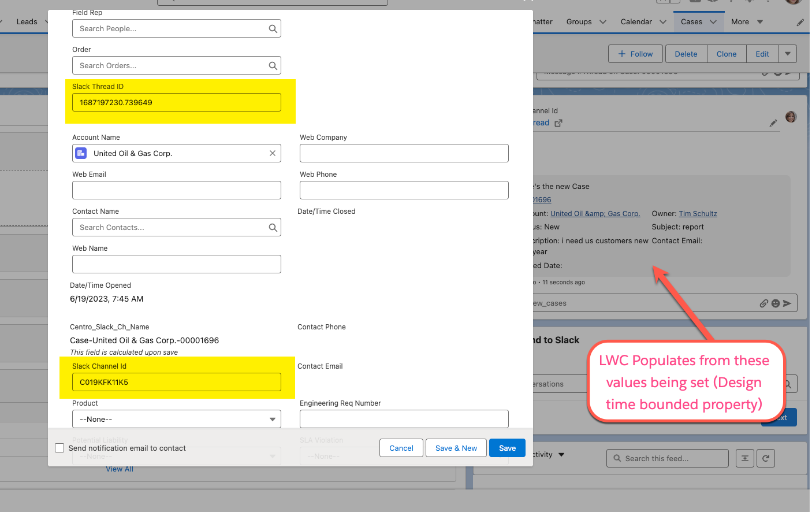
Task: Send the message with arrow icon
Action: pos(787,303)
